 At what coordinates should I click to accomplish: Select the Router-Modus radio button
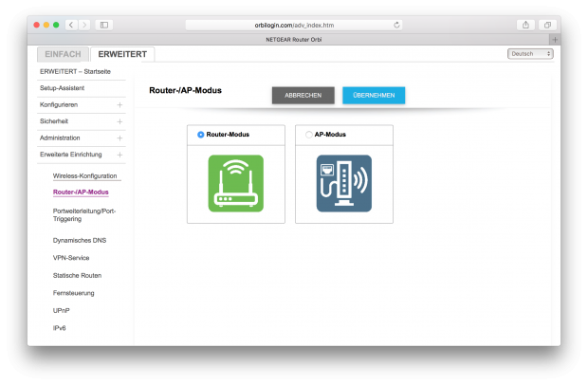(201, 135)
